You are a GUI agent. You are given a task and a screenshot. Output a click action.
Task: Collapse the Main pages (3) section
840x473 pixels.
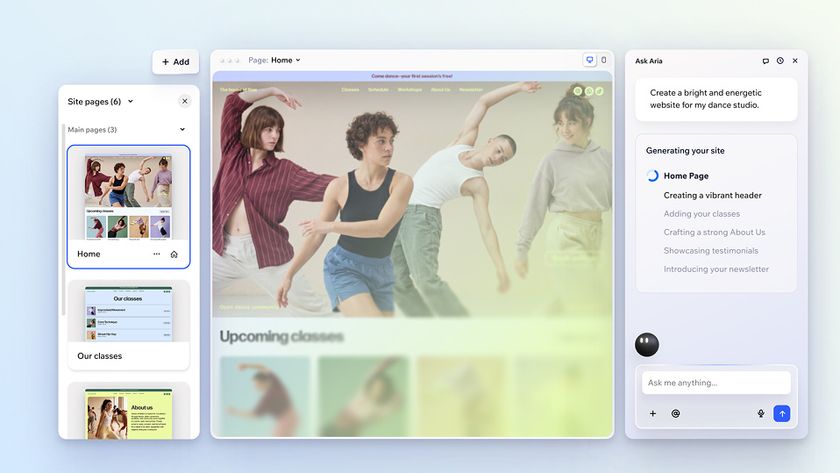pos(182,129)
